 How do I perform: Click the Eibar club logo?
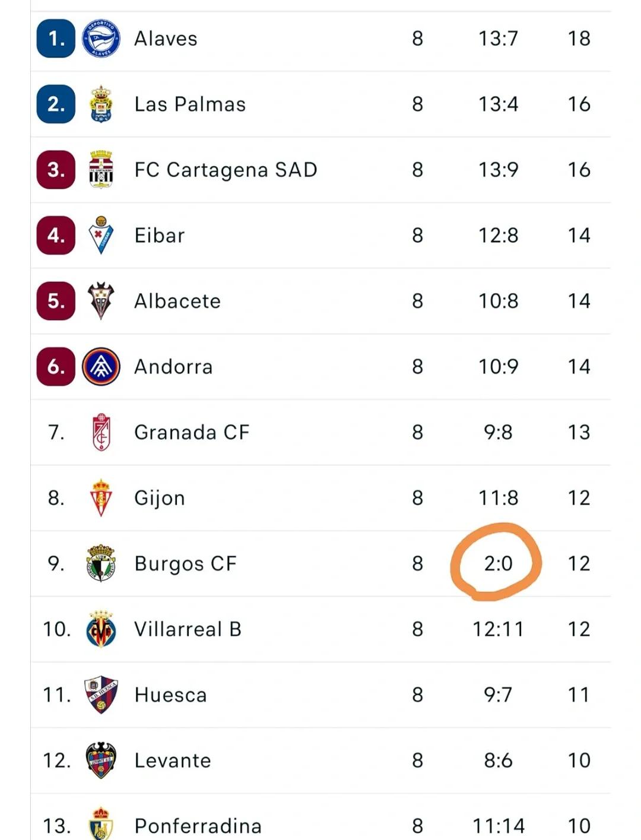101,236
